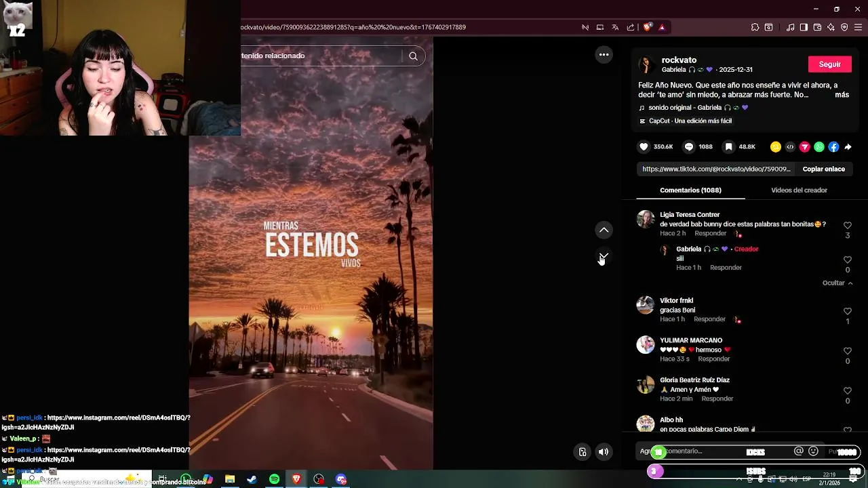
Task: Toggle auto-scroll icon beside volume button
Action: pyautogui.click(x=582, y=452)
